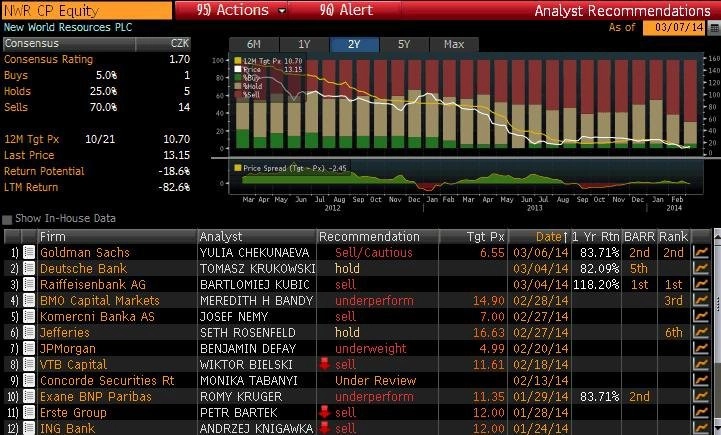The image size is (721, 435).
Task: Sort table by Firm column header
Action: pyautogui.click(x=117, y=237)
